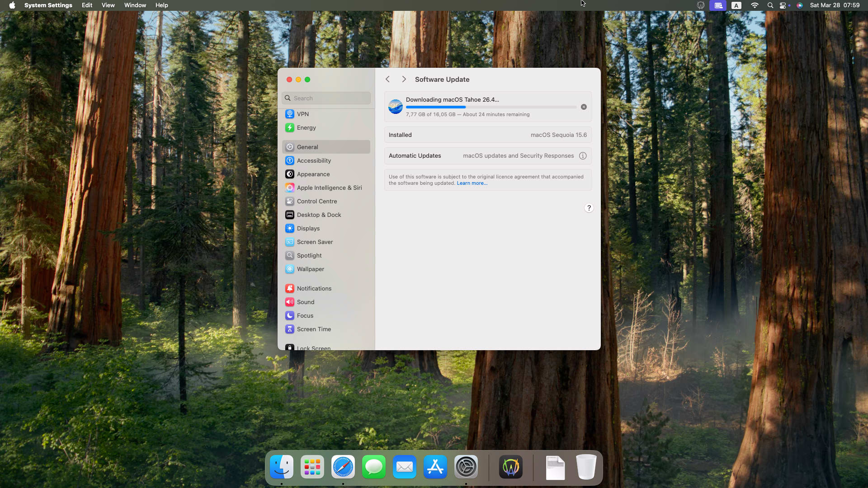Click the "macOS Sequoia 15.6" installed version text
Viewport: 868px width, 488px height.
tap(559, 135)
